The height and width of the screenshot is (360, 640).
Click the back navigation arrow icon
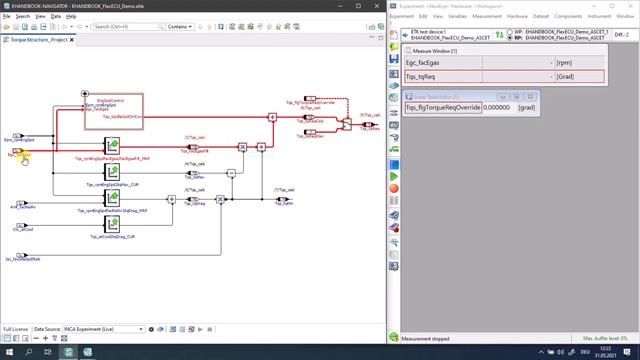pyautogui.click(x=64, y=27)
